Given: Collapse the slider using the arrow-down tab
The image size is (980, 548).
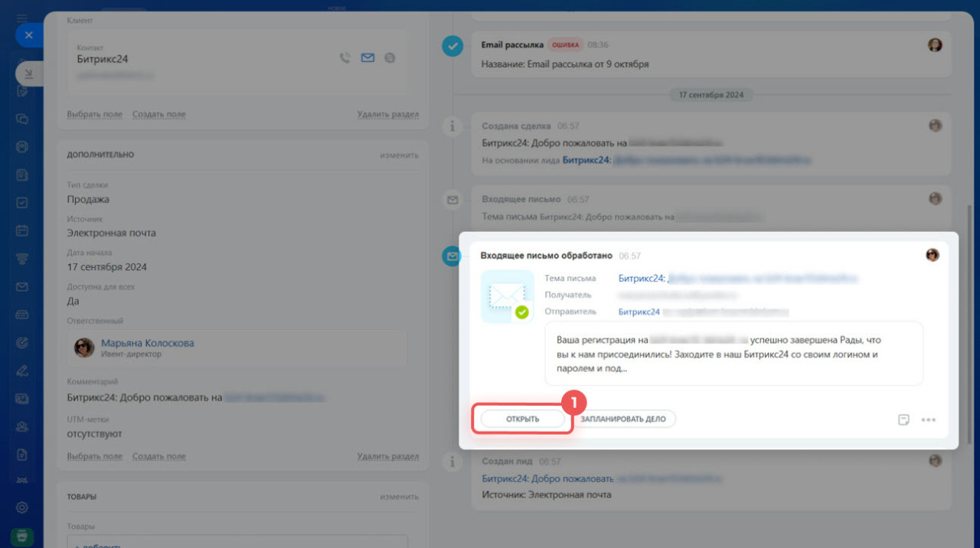Looking at the screenshot, I should tap(29, 73).
